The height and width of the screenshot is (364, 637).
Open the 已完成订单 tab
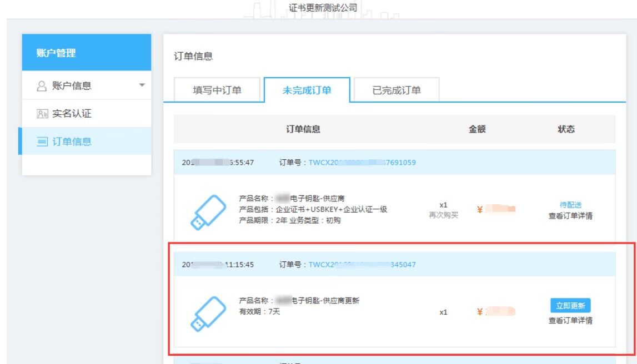tap(397, 90)
